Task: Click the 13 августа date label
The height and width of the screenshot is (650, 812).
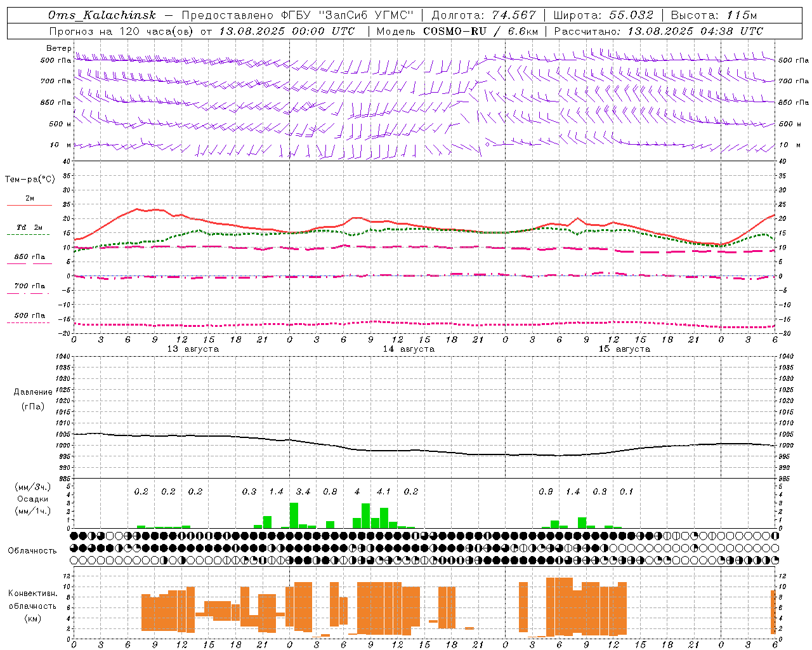Action: tap(193, 349)
